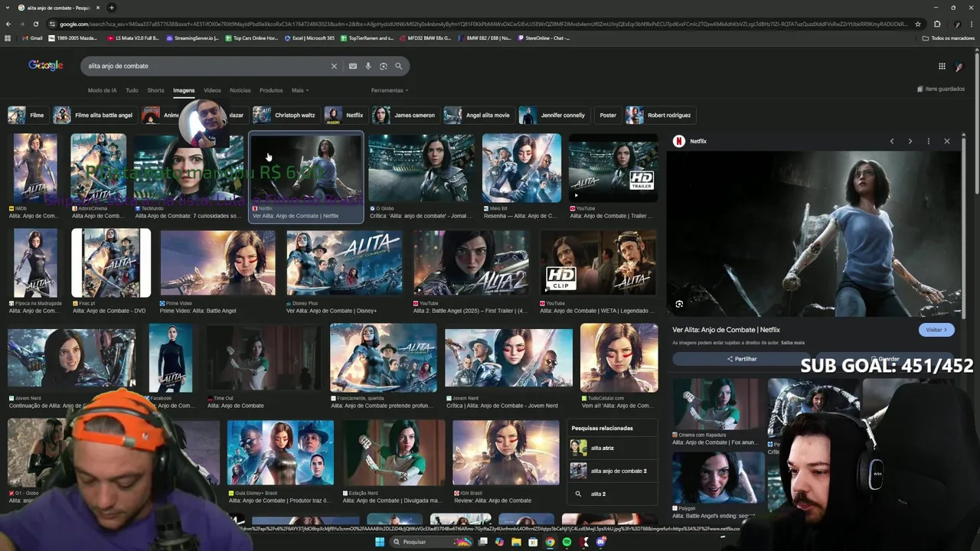Open Itens guardados saved items

(941, 90)
